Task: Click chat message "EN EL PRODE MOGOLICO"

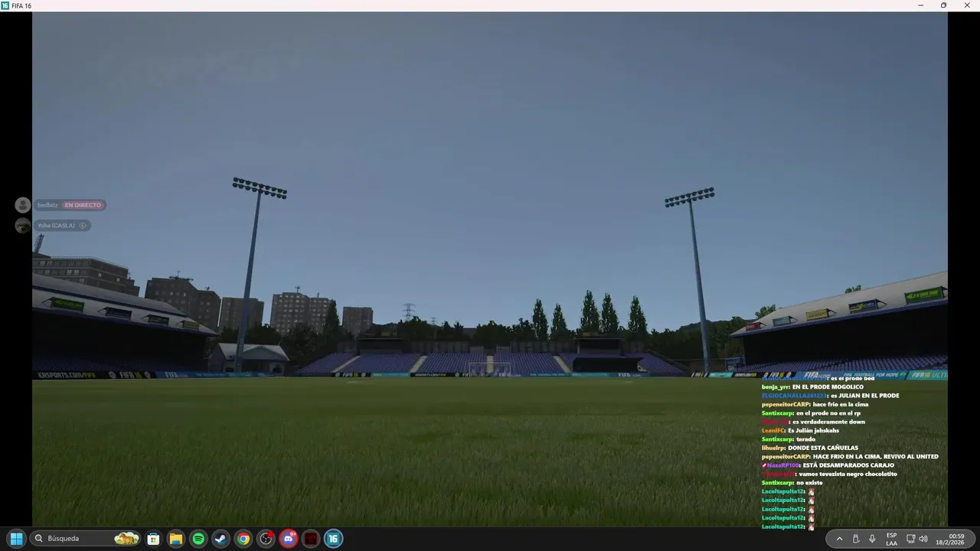Action: 828,387
